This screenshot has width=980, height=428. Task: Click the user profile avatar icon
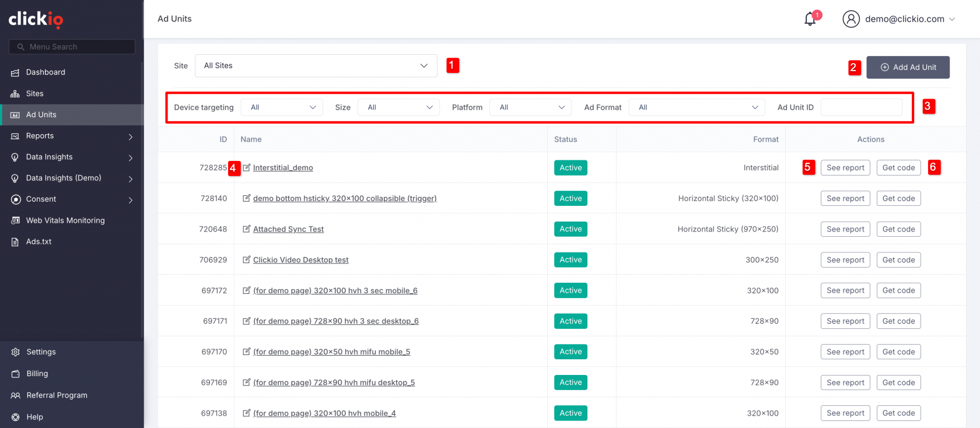851,19
